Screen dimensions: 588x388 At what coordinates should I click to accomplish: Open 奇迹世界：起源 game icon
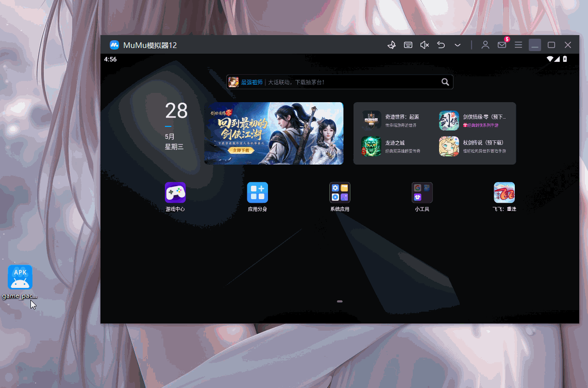[371, 120]
